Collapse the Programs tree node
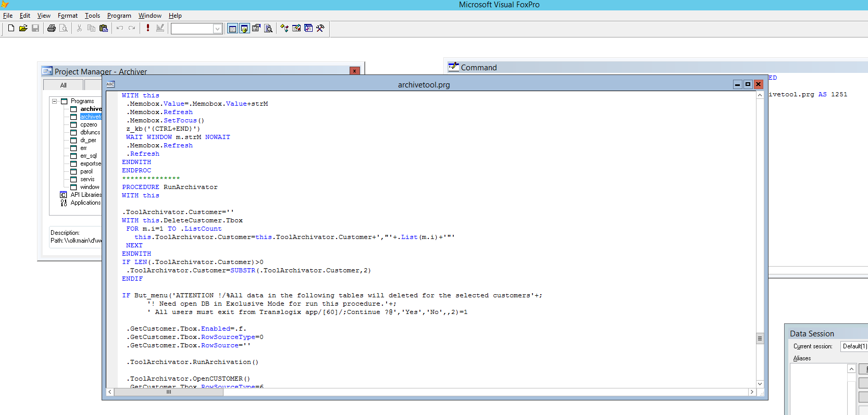The height and width of the screenshot is (415, 868). (x=54, y=101)
